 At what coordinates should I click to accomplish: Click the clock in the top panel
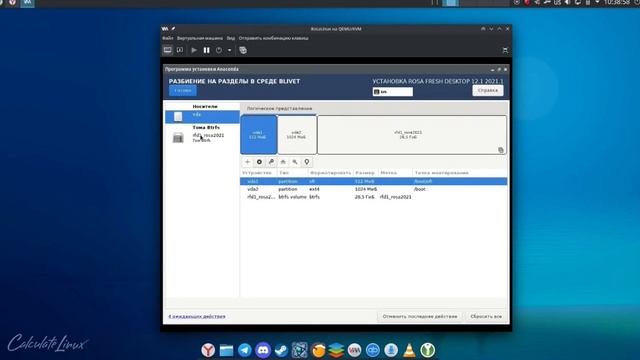point(617,2)
